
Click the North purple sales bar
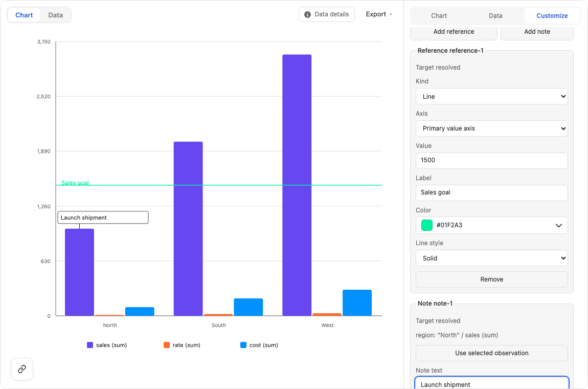tap(79, 272)
